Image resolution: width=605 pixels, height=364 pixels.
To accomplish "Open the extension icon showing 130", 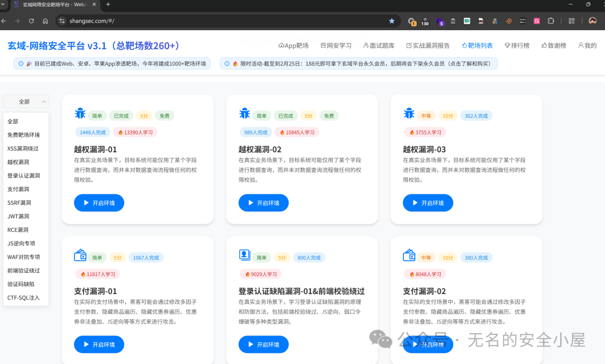I will point(425,21).
